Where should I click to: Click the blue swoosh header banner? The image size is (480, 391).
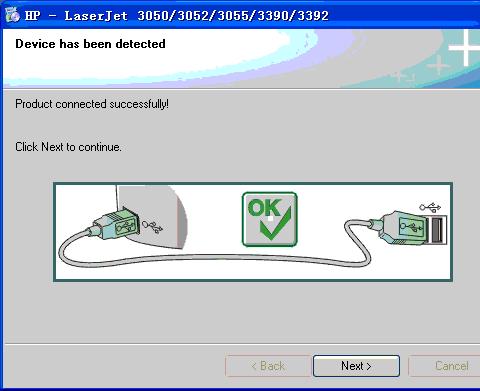pos(241,59)
